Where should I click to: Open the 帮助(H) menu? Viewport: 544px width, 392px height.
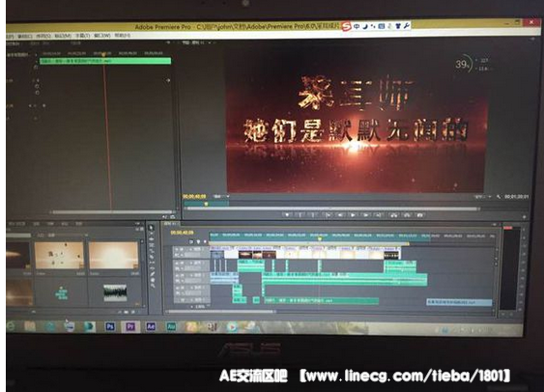(122, 35)
